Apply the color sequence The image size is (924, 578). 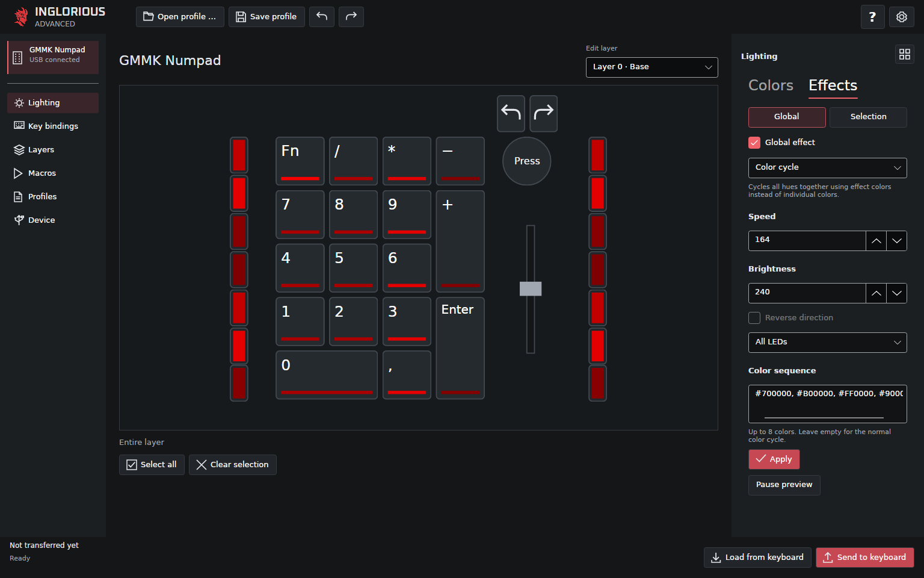tap(774, 459)
